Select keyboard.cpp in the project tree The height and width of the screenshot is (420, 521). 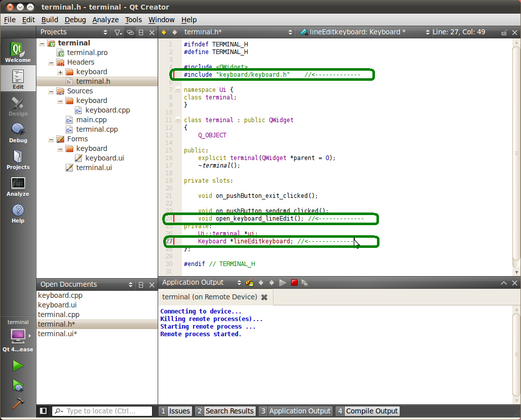(x=107, y=110)
